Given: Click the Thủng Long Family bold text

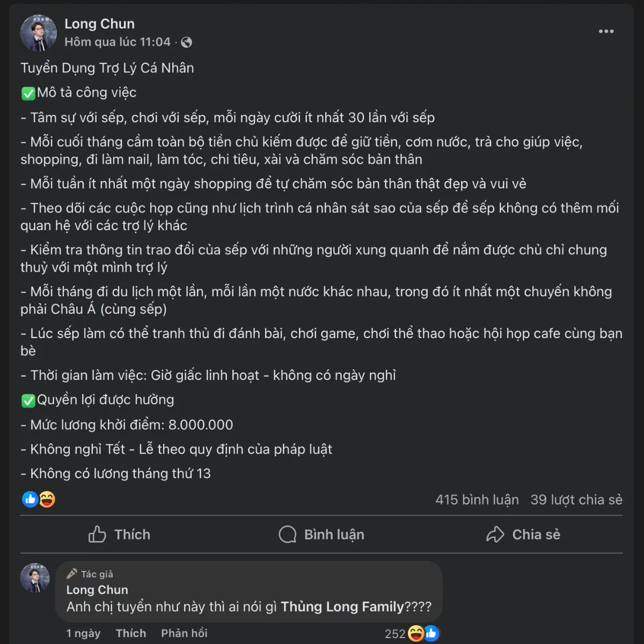Looking at the screenshot, I should coord(342,607).
